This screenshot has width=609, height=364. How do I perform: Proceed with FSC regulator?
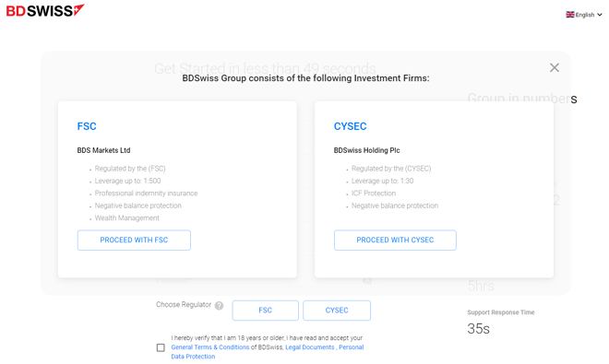pyautogui.click(x=134, y=241)
